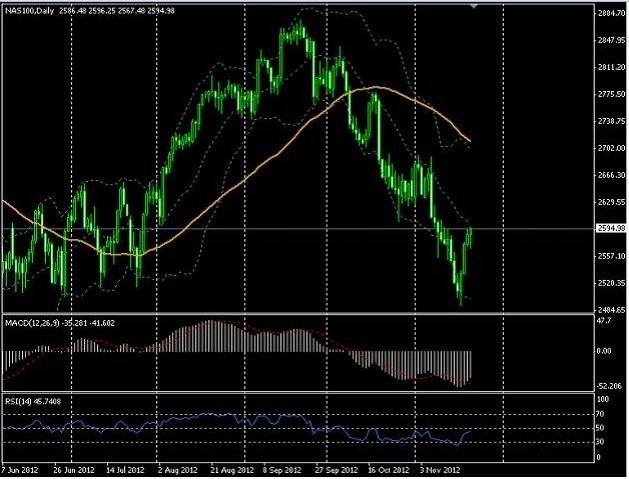Click the 27 Sep 2012 date label
629x479 pixels.
tap(336, 470)
